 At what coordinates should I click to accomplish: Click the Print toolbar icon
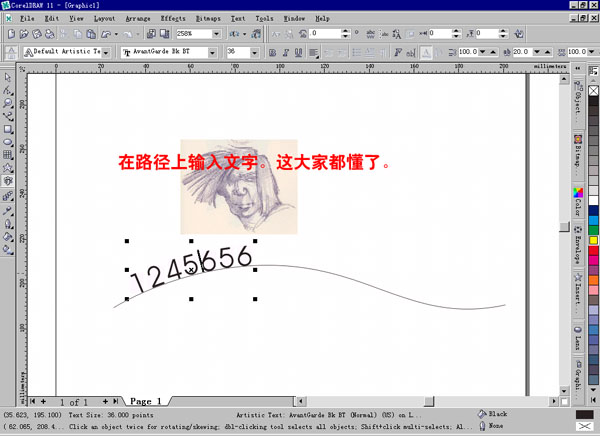coord(50,34)
